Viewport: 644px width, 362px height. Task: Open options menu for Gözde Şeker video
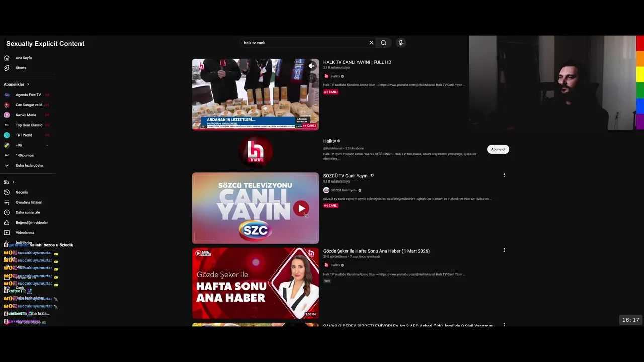coord(504,250)
